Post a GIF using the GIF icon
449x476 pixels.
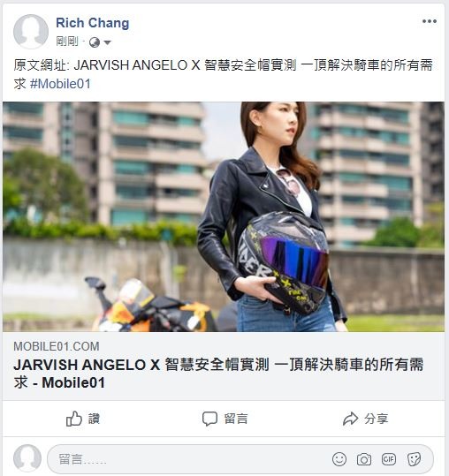pyautogui.click(x=389, y=459)
